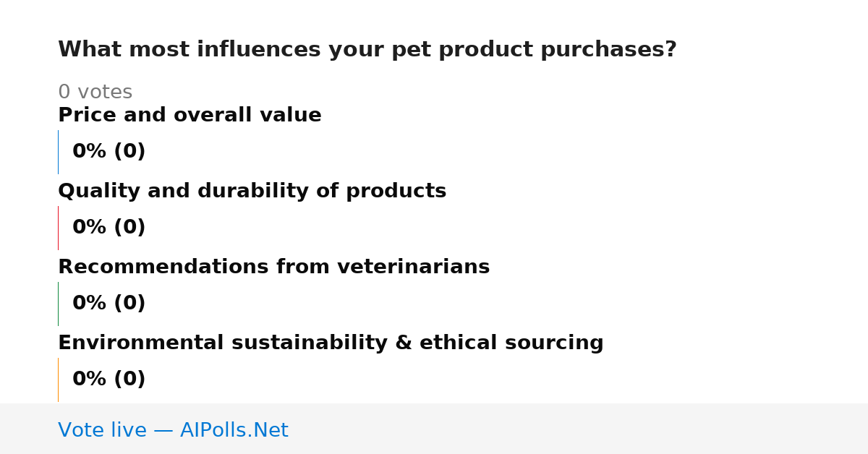Select the Price and overall value option

[190, 115]
